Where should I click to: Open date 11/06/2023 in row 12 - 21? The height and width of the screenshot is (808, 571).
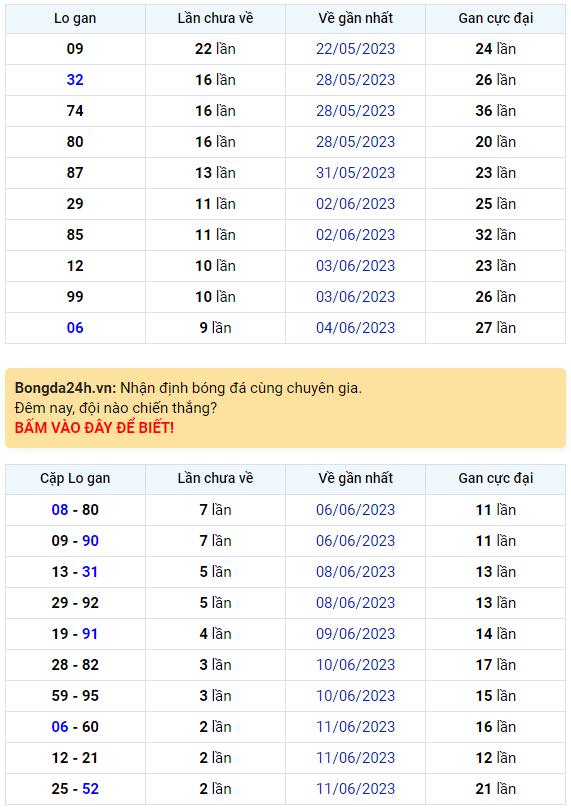pos(356,758)
